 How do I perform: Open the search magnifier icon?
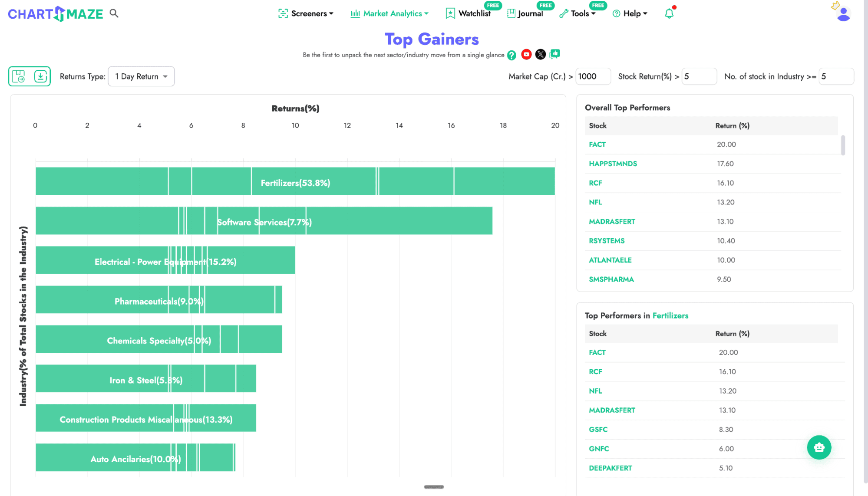[x=114, y=13]
